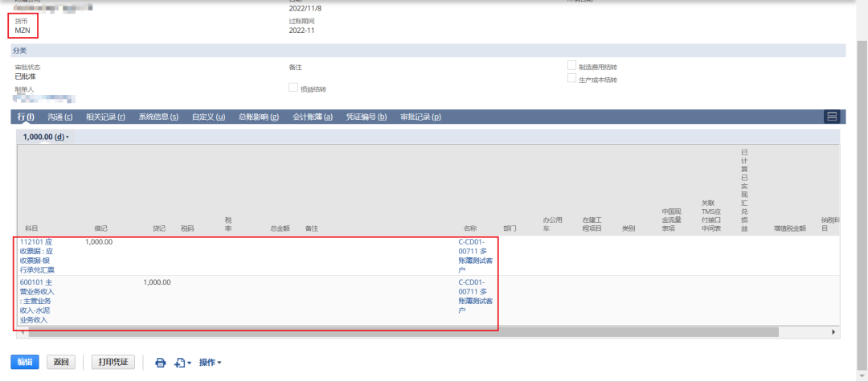
Task: Click the 在建工程项目 column header
Action: click(592, 224)
